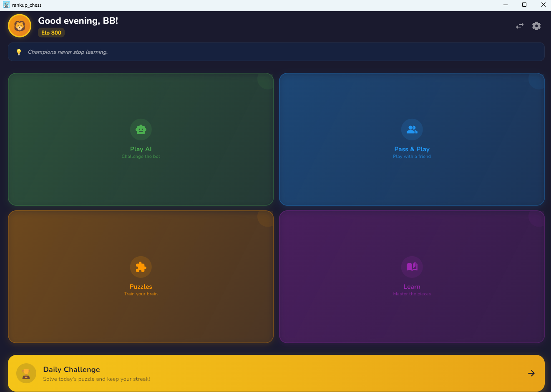Click the "Good evening, BB!" greeting
This screenshot has height=392, width=551.
[78, 21]
